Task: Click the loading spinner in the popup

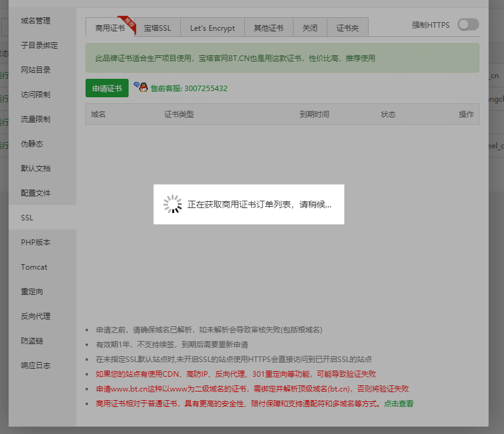Action: 172,204
